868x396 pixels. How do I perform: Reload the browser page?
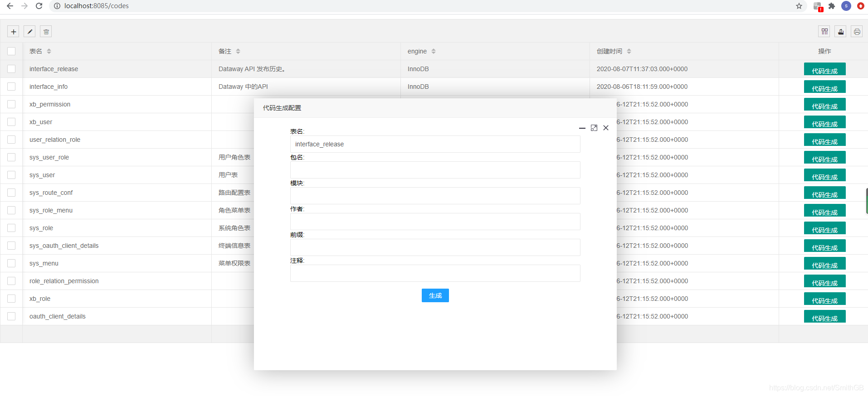pyautogui.click(x=39, y=6)
